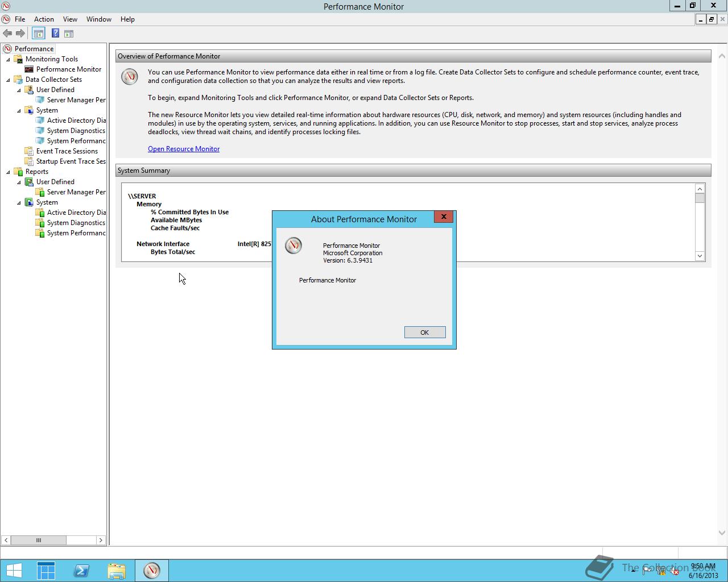Collapse System under Data Collector Sets

pyautogui.click(x=19, y=110)
